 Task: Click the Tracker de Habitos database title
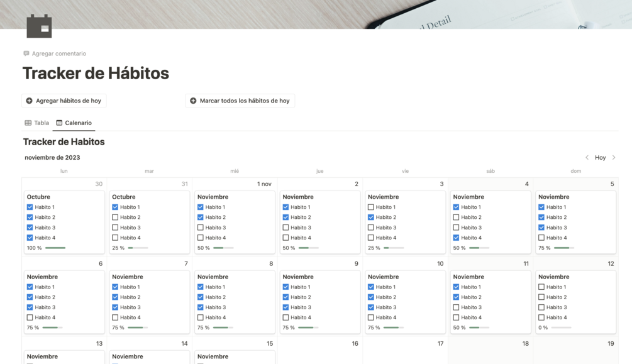64,142
